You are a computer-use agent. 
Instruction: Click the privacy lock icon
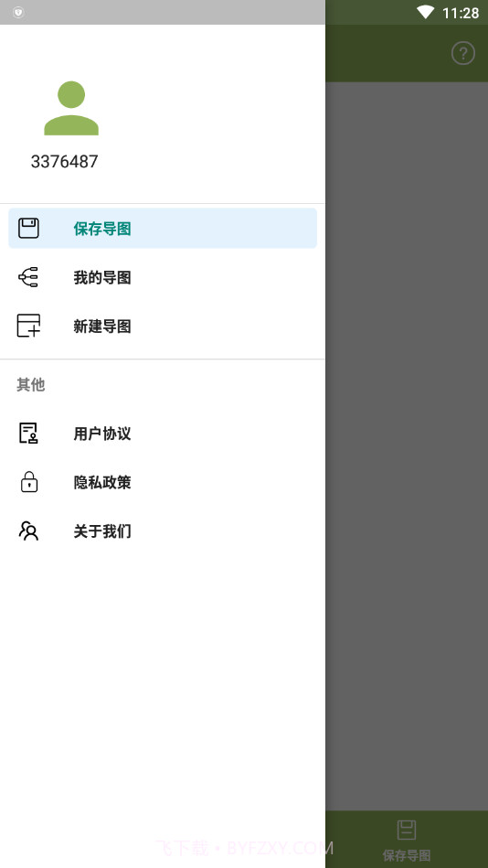28,482
